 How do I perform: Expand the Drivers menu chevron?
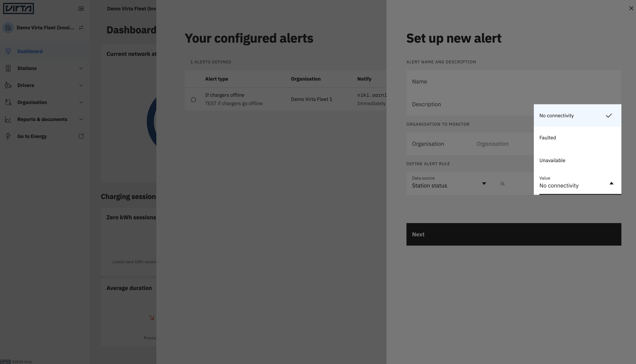(x=81, y=85)
